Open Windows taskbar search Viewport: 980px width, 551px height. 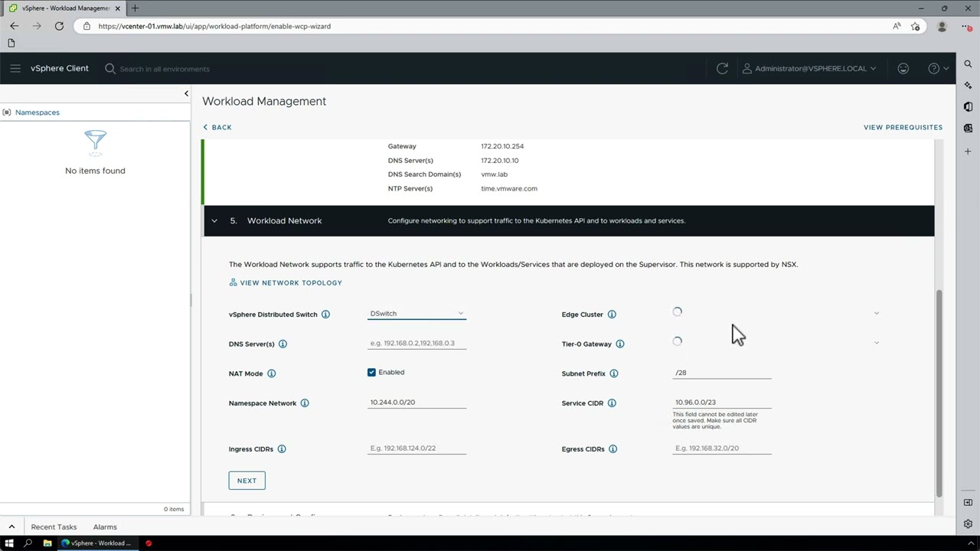tap(28, 543)
